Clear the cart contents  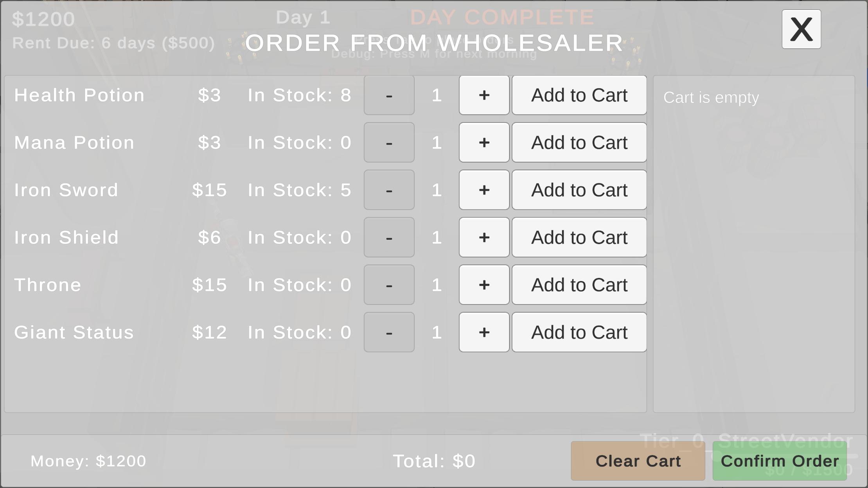(x=638, y=461)
